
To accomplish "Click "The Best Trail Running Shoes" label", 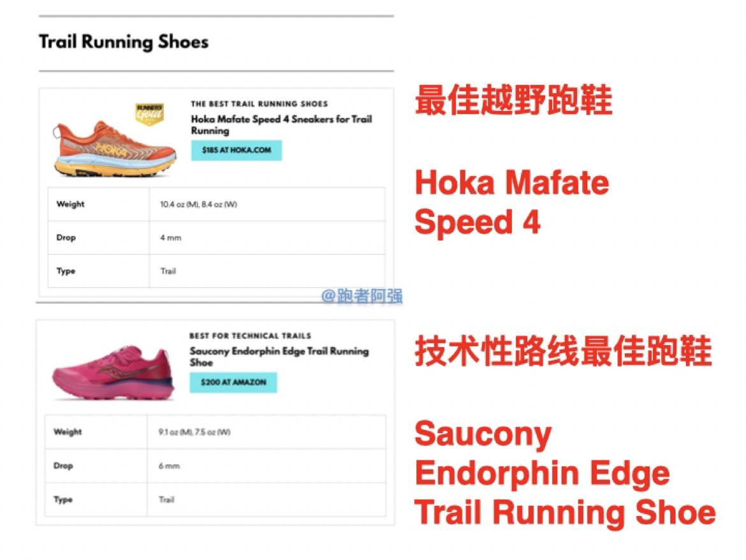I will click(260, 104).
